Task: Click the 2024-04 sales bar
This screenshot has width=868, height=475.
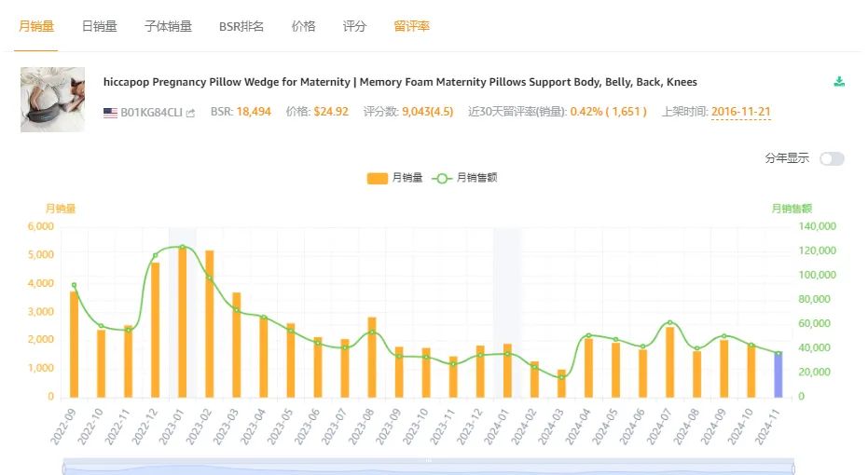Action: tap(588, 368)
